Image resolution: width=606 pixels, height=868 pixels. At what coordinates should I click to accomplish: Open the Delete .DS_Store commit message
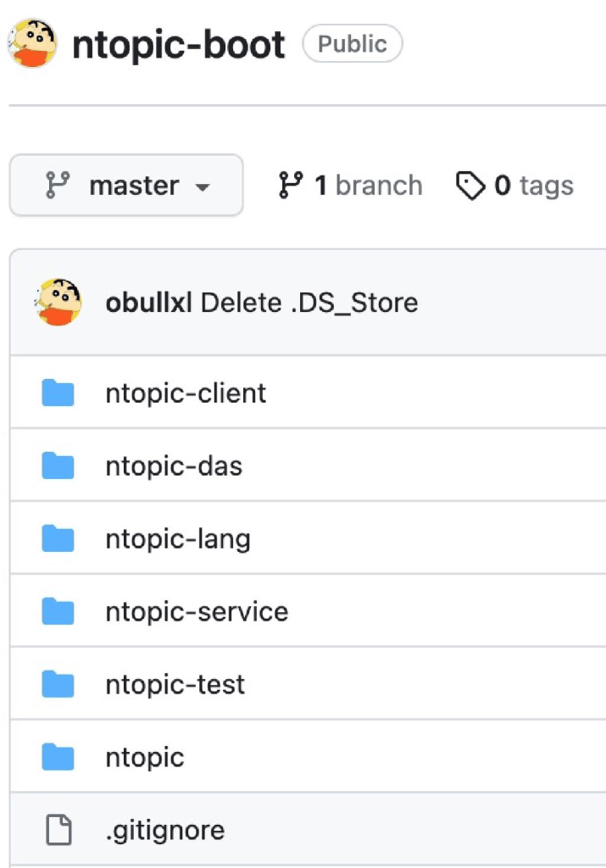coord(309,303)
